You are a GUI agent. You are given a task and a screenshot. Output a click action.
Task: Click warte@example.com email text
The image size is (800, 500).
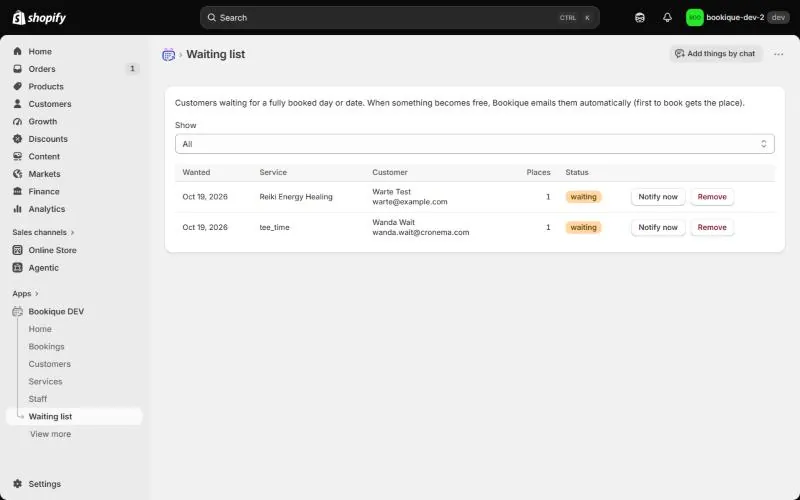coord(410,202)
